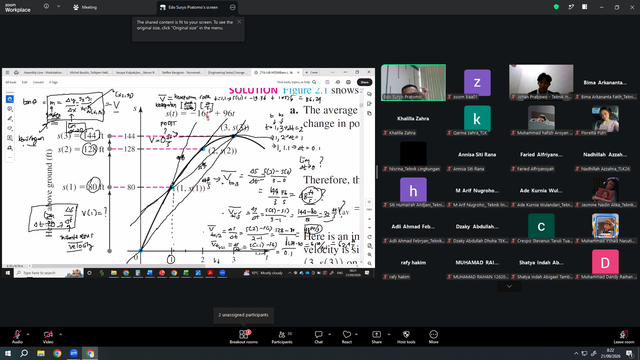Open File Explorer from local taskbar
Viewport: 640px width, 360px height.
point(41,353)
